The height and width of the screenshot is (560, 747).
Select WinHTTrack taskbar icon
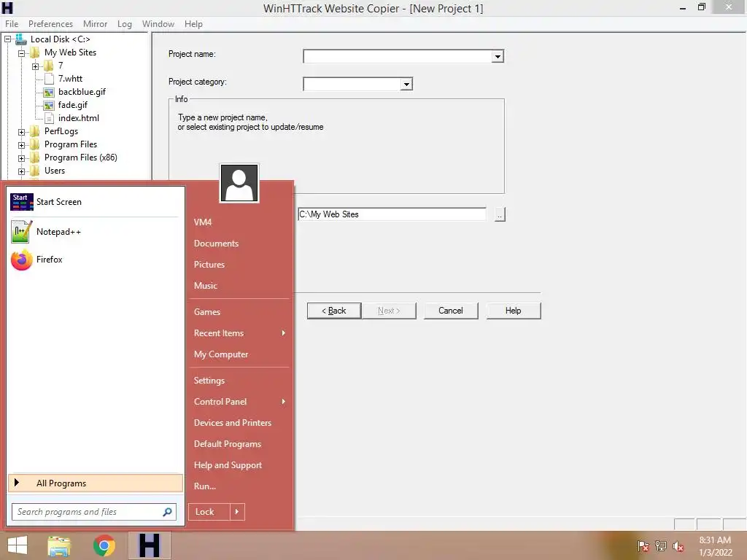point(149,545)
